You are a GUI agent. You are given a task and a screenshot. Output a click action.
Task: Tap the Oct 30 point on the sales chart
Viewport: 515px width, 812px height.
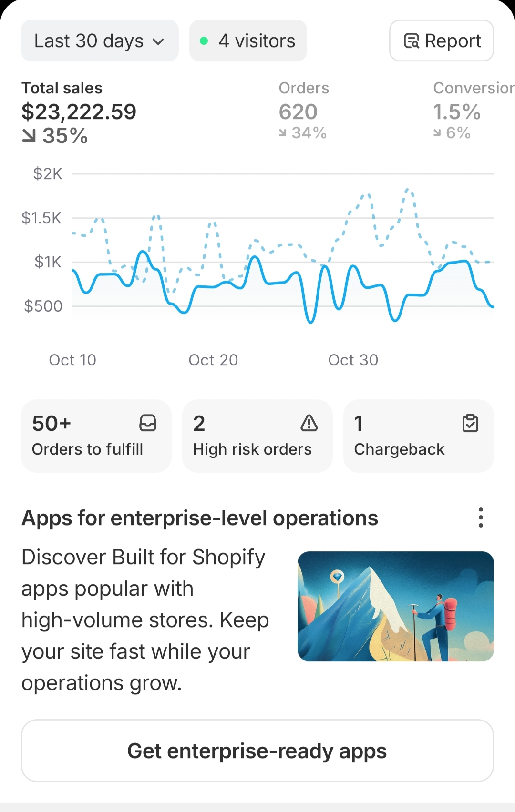click(353, 266)
